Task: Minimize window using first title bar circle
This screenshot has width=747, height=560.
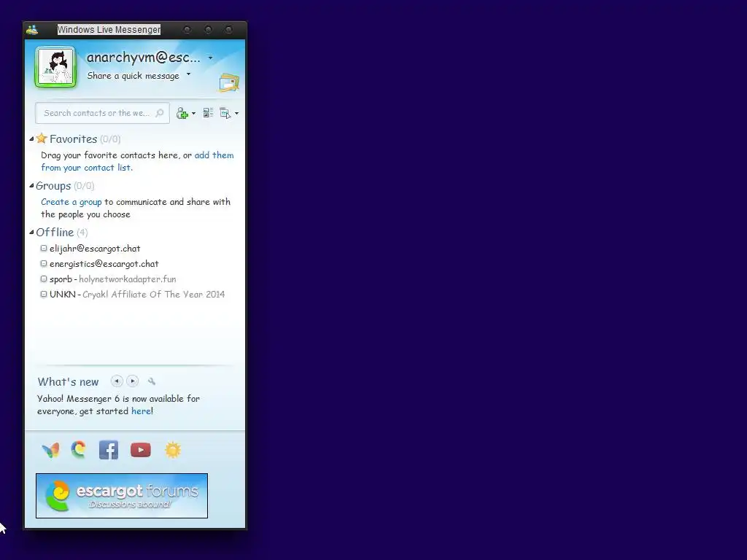Action: coord(187,30)
